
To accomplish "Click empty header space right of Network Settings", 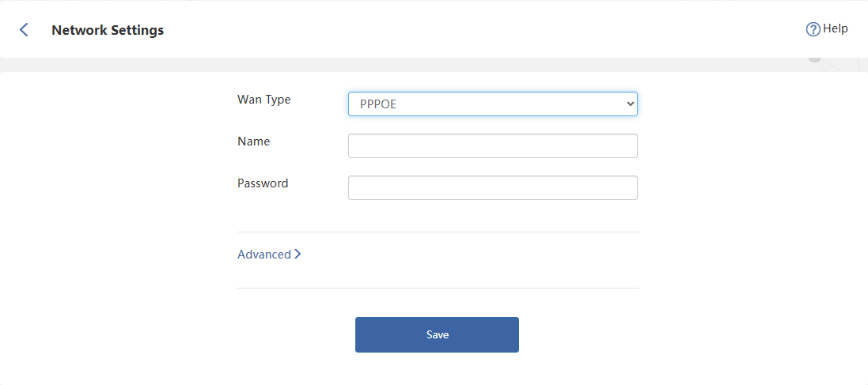I will click(475, 30).
